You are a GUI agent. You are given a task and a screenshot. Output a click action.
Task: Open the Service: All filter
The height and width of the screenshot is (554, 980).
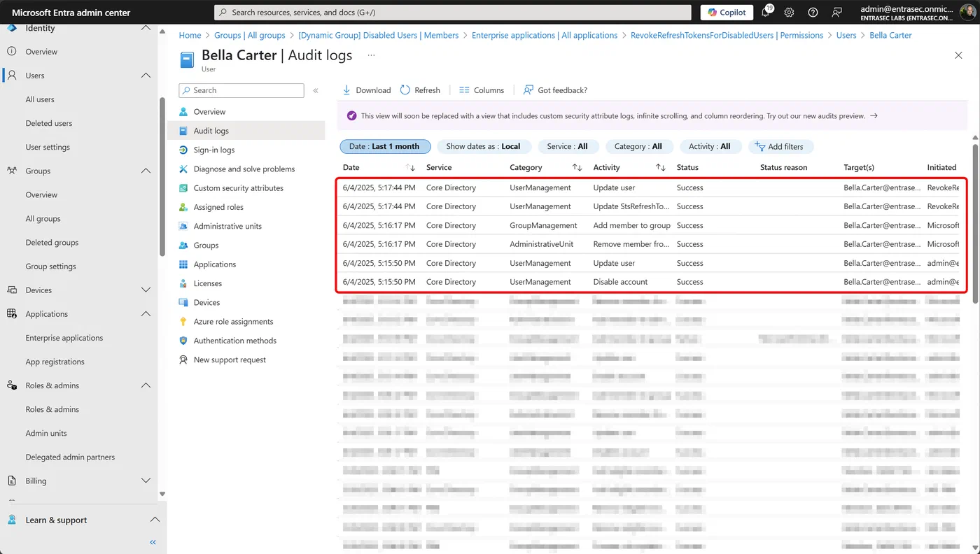[x=568, y=146]
